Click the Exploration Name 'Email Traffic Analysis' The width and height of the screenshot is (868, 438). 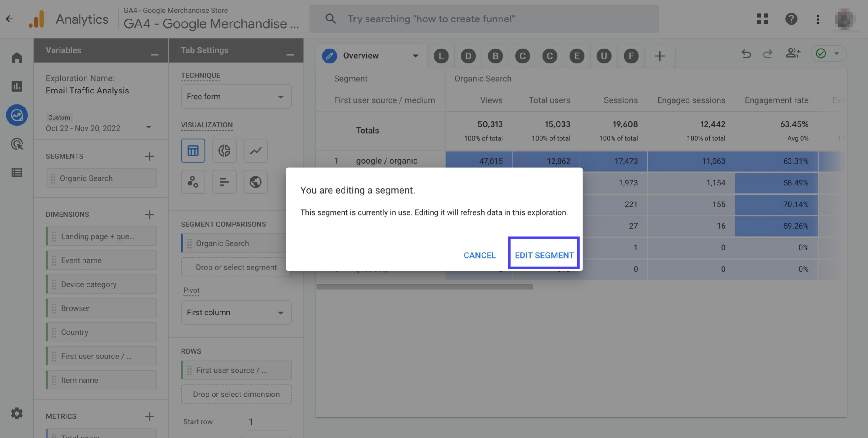87,91
